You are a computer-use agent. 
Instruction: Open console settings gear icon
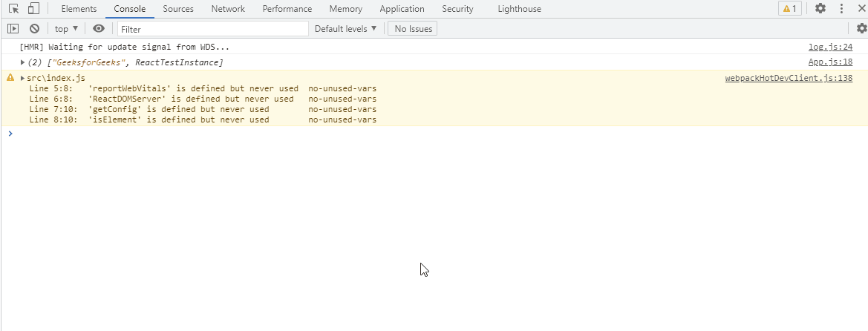pyautogui.click(x=861, y=29)
